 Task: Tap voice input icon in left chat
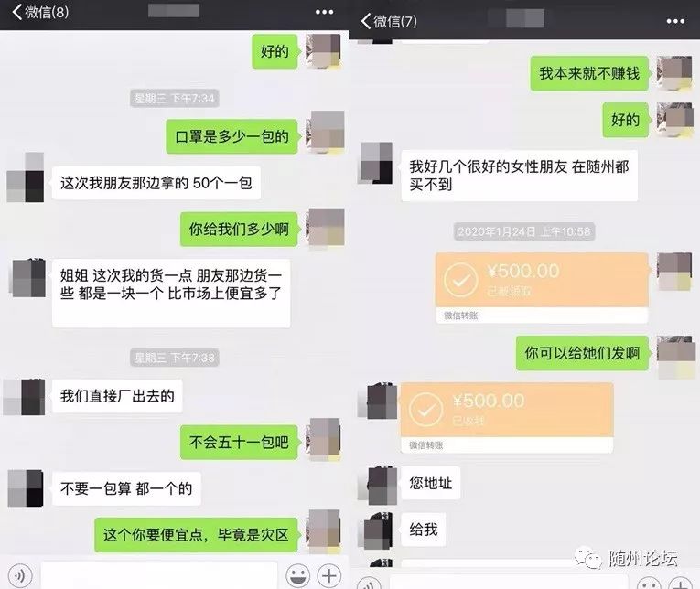point(20,575)
